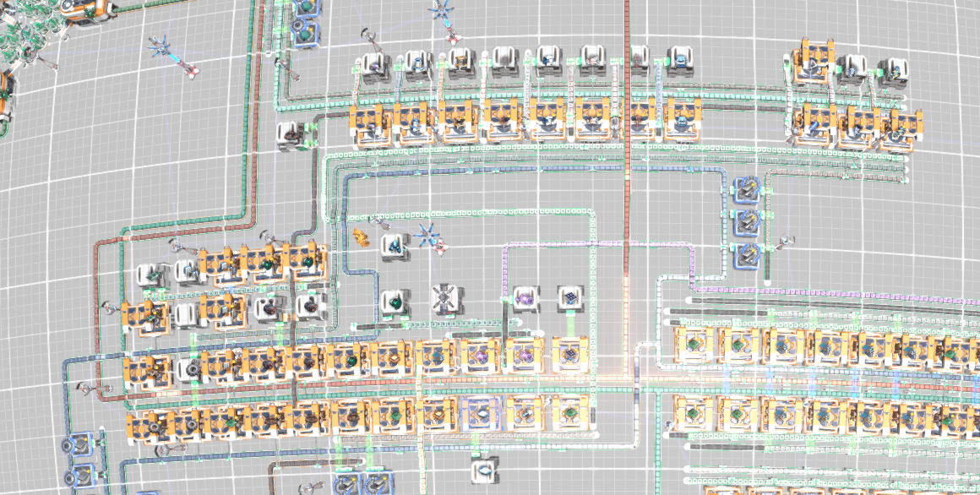
Task: Select the X-shaped splitter box
Action: [x=443, y=299]
